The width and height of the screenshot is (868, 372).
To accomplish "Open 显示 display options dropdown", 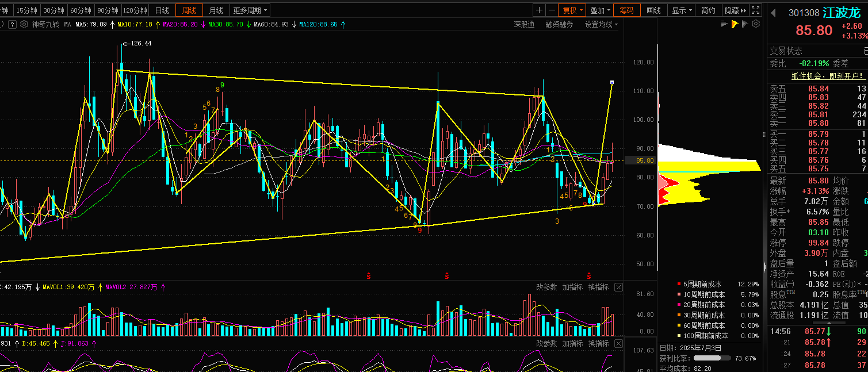I will 682,10.
